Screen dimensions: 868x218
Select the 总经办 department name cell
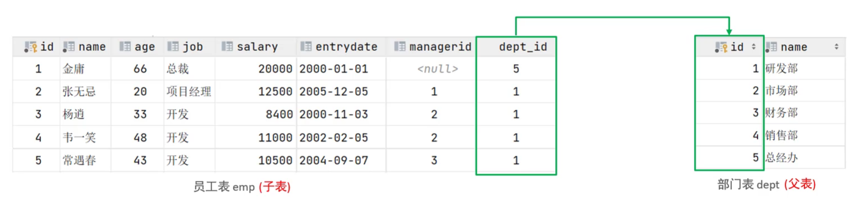(x=781, y=158)
